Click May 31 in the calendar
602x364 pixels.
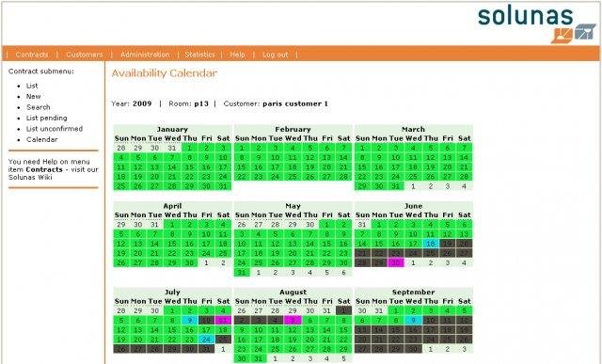tap(242, 272)
